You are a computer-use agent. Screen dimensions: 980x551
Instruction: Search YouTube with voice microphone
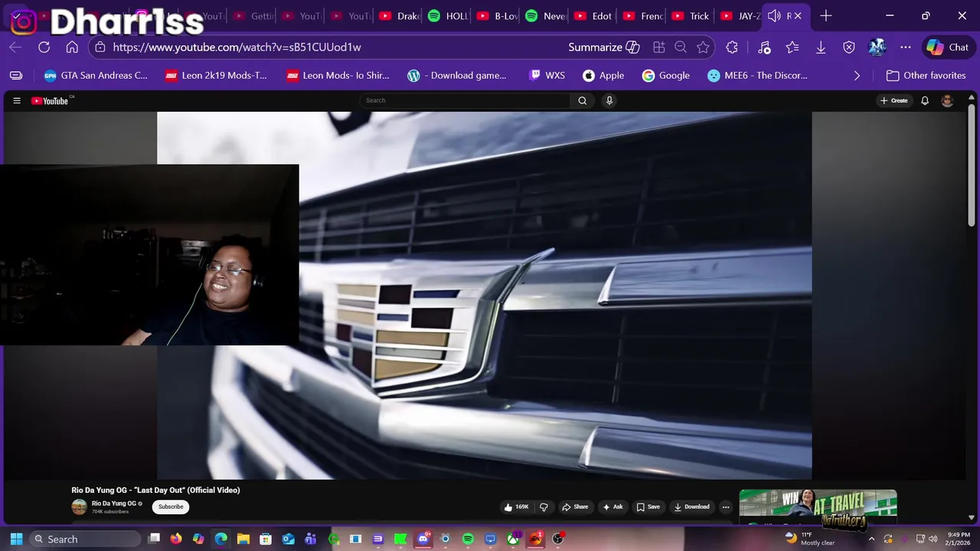pyautogui.click(x=609, y=100)
